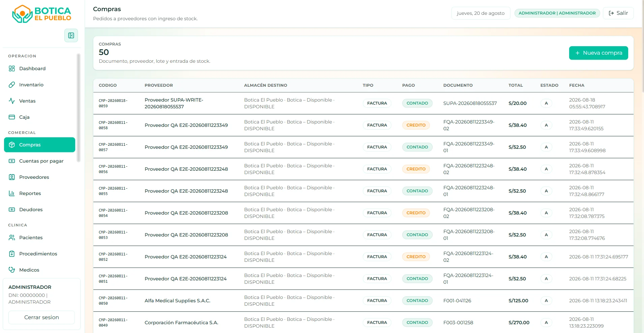The width and height of the screenshot is (644, 333).
Task: Click the Cerrar sesion button
Action: point(41,317)
